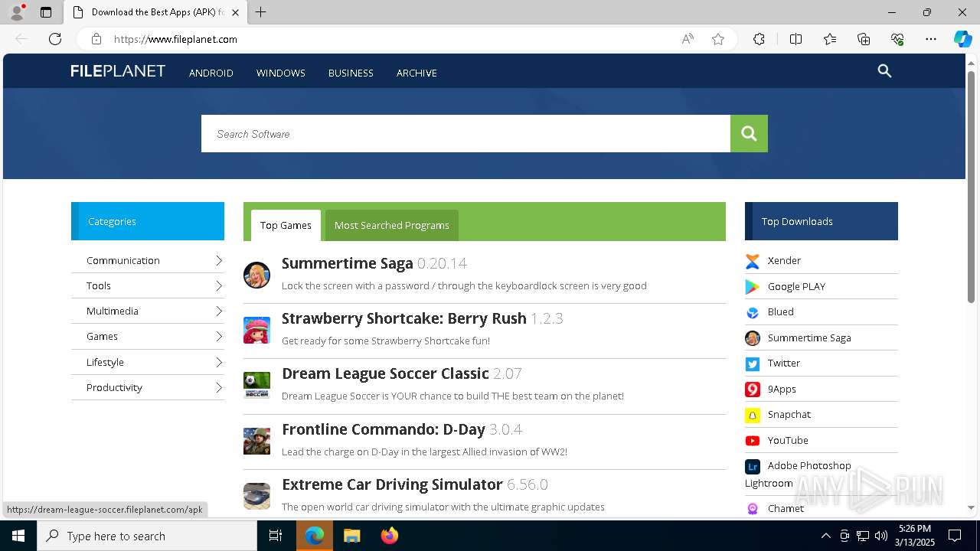Open the Tab actions menu icon
The height and width of the screenshot is (551, 980).
(x=46, y=12)
